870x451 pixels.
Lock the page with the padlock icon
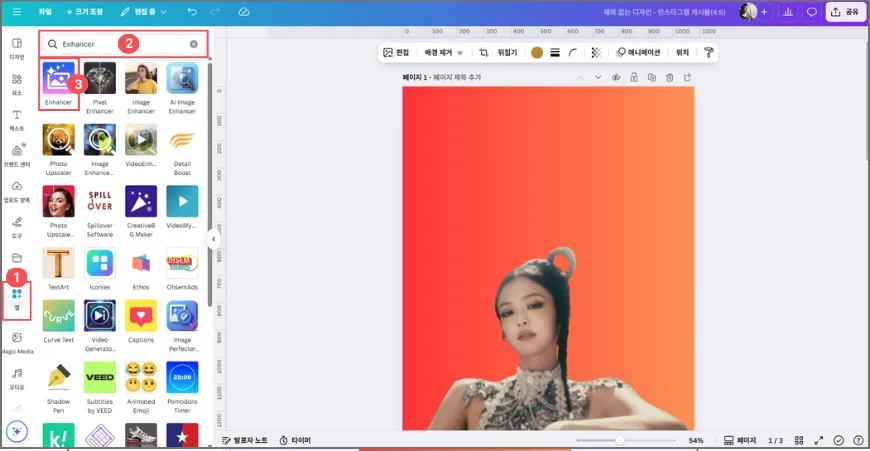tap(634, 77)
